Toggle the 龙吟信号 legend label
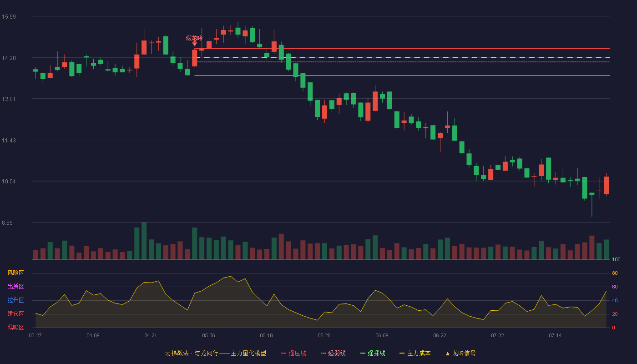 coord(464,353)
